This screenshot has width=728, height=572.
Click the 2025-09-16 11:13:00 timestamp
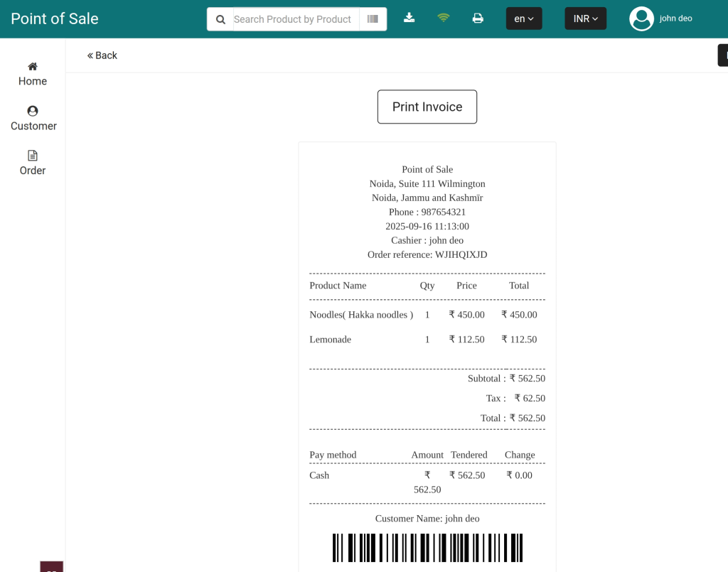coord(427,227)
